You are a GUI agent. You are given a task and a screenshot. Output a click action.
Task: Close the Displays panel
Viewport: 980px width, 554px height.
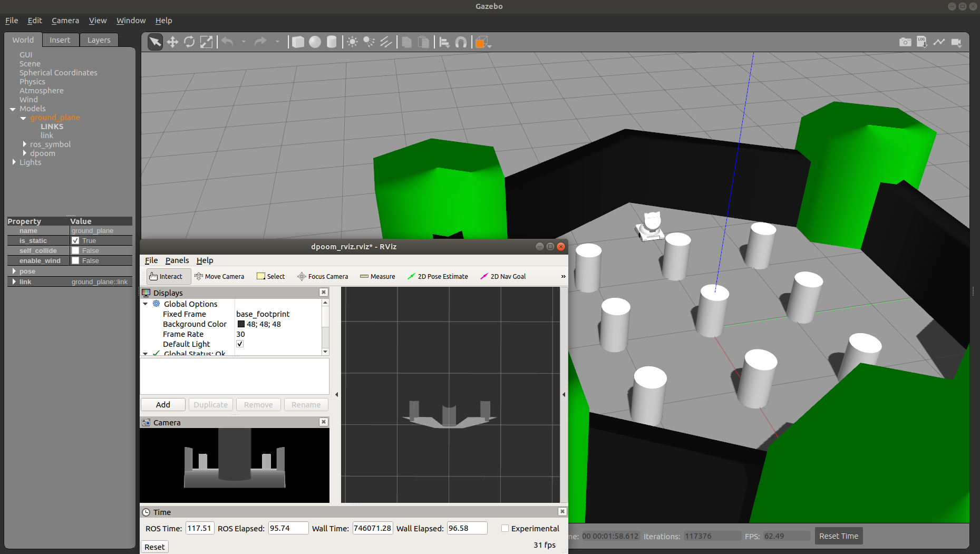click(x=324, y=293)
